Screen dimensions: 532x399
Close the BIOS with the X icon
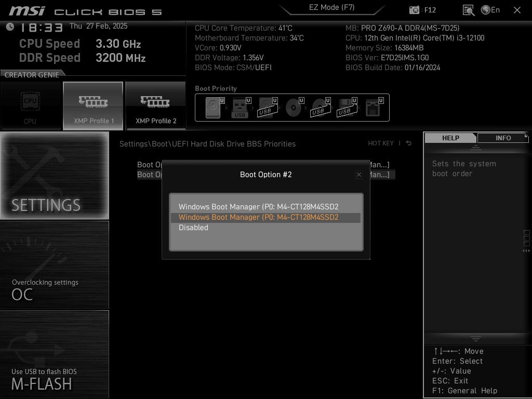coord(517,10)
